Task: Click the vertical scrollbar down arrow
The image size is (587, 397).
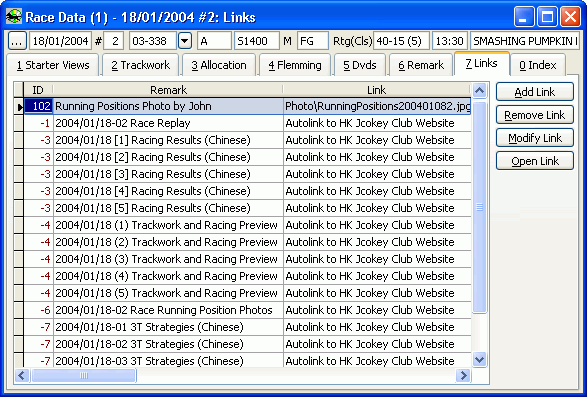Action: [479, 360]
